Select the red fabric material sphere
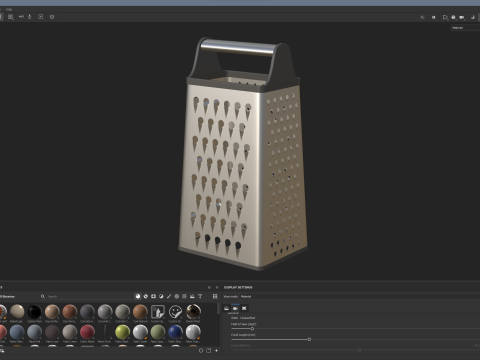Image resolution: width=480 pixels, height=360 pixels. click(87, 332)
